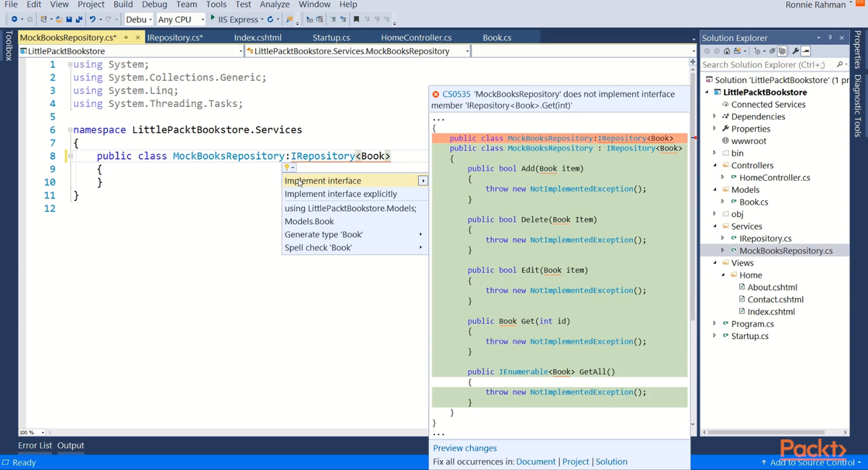The width and height of the screenshot is (868, 470).
Task: Close the MockBooksRepository.cs tab with the X
Action: coord(137,38)
